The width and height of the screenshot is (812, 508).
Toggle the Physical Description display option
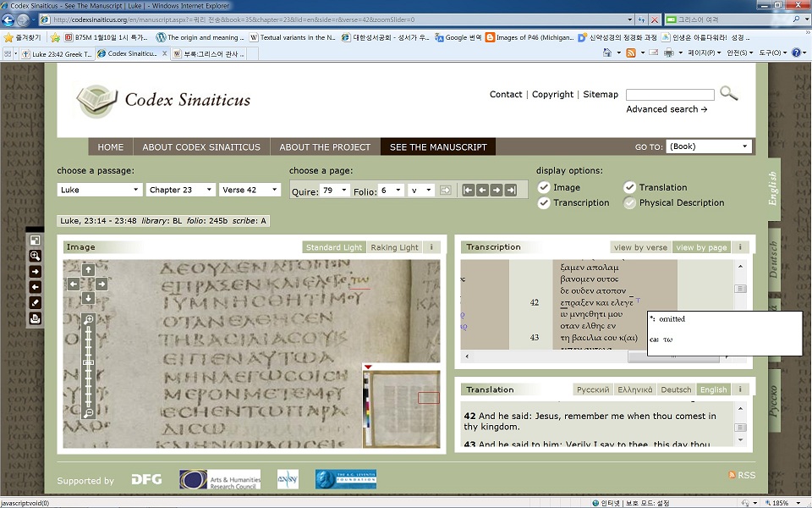629,202
